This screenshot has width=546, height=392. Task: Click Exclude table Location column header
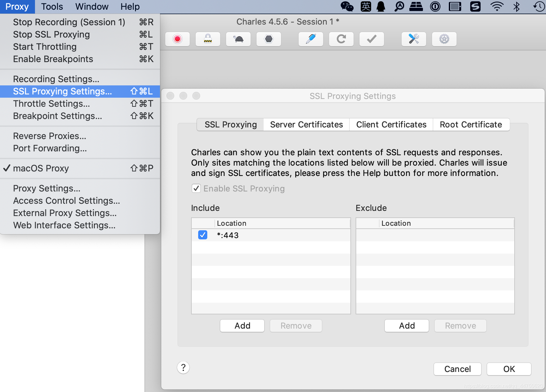447,223
